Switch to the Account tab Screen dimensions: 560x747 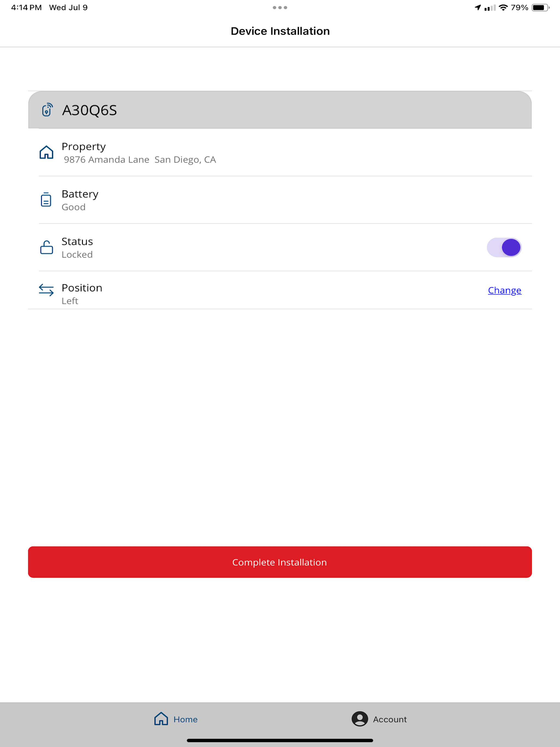tap(379, 719)
